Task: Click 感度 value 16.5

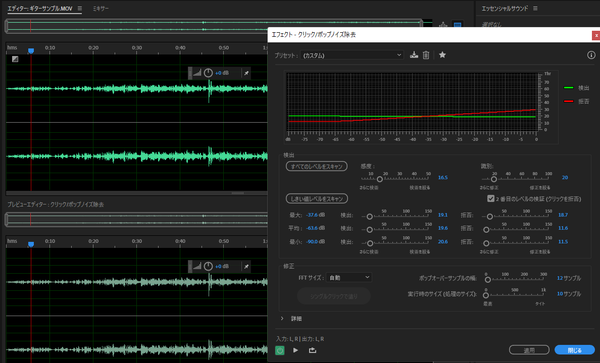Action: (443, 177)
